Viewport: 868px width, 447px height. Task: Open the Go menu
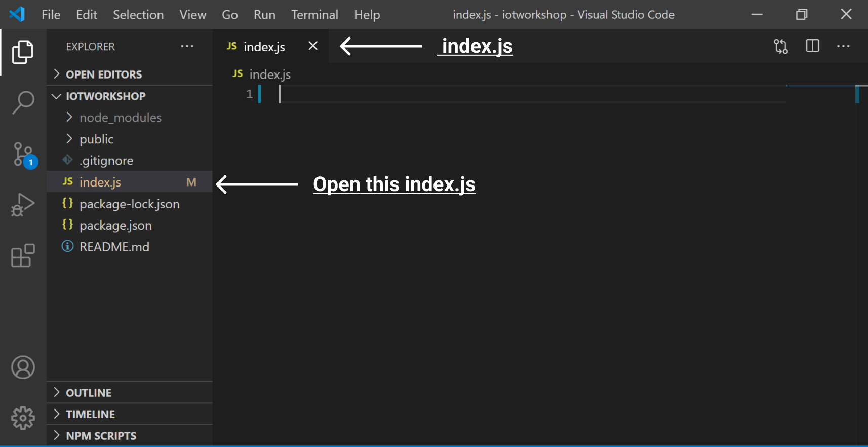pyautogui.click(x=230, y=15)
